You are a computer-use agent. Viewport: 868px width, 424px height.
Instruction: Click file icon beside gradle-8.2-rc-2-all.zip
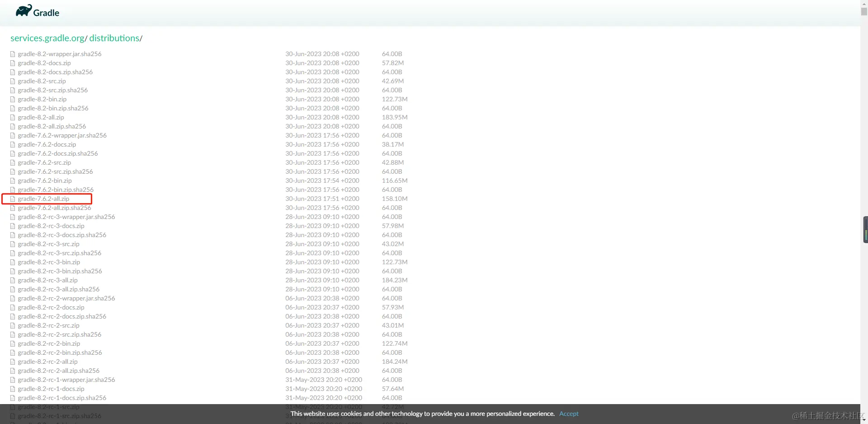click(13, 362)
